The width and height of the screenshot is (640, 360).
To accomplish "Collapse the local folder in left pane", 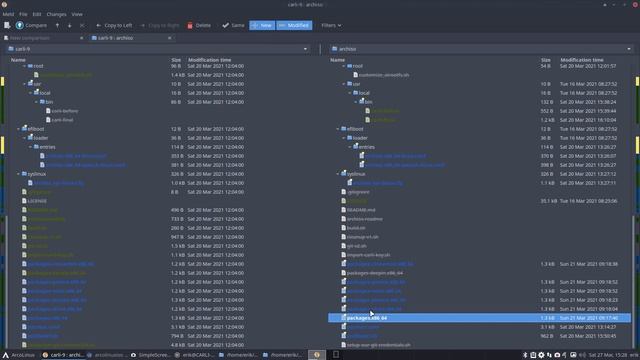I will (31, 93).
